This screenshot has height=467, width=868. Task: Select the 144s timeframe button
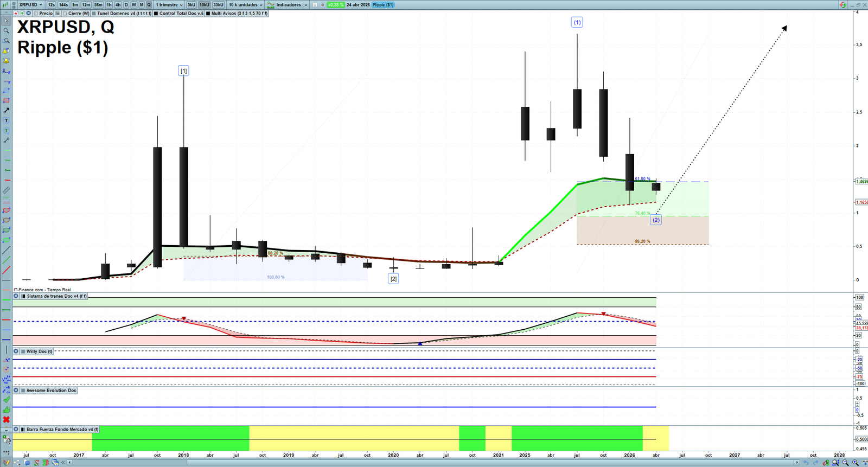point(63,5)
